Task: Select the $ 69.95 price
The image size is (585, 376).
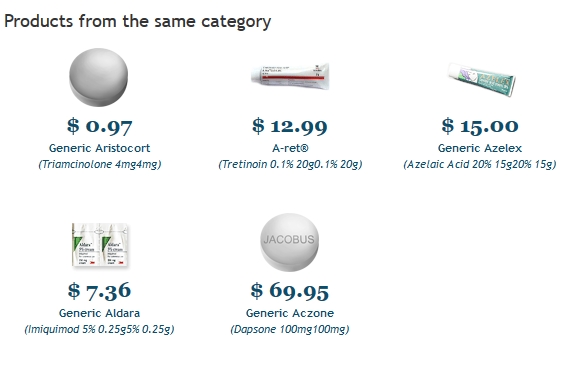Action: tap(290, 291)
